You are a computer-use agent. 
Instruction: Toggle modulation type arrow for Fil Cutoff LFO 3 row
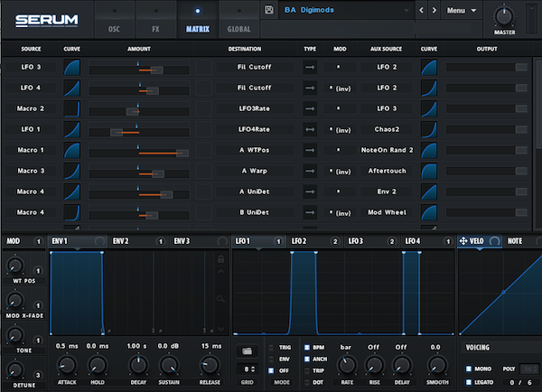(310, 67)
